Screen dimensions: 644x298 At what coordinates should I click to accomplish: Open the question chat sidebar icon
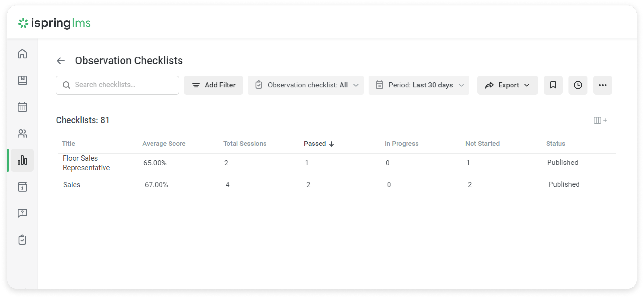click(22, 213)
